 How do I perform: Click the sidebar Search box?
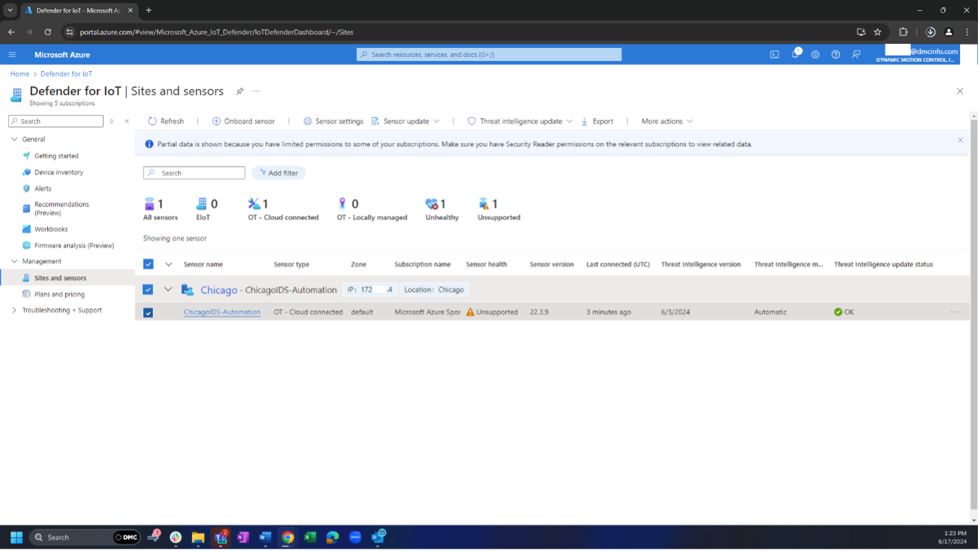(x=56, y=121)
